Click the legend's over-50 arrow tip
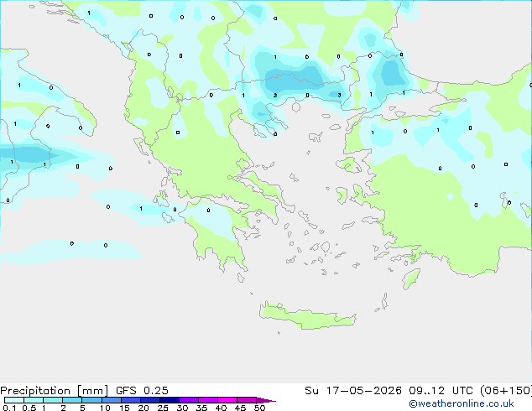This screenshot has height=411, width=532. [x=266, y=400]
